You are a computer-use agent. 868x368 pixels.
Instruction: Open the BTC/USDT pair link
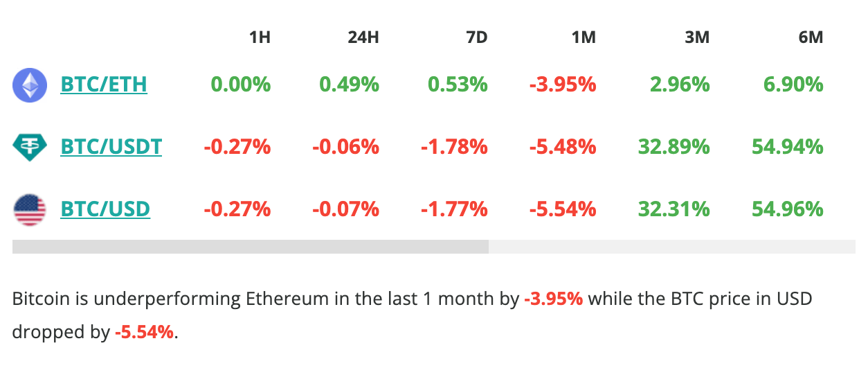coord(111,147)
